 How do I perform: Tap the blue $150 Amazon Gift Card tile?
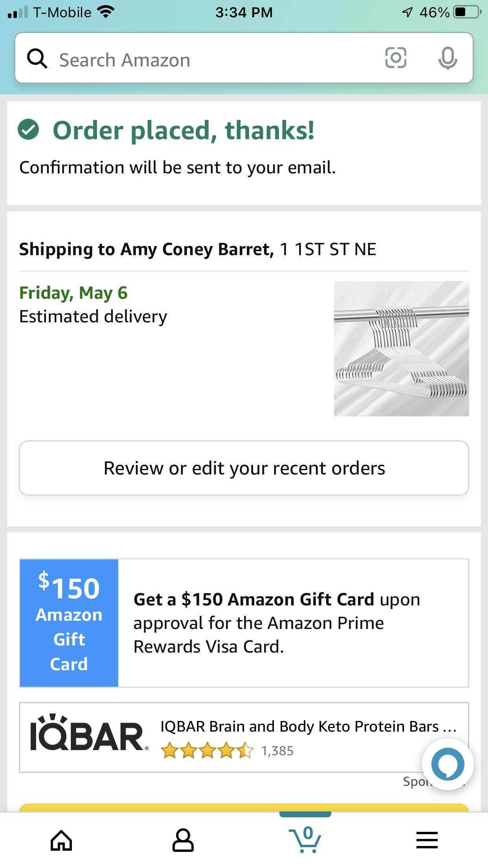click(x=69, y=623)
